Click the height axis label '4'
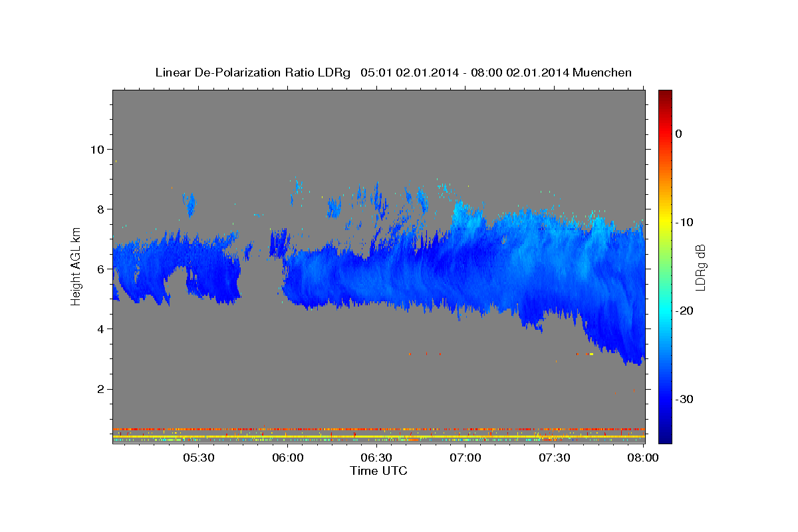 pyautogui.click(x=102, y=329)
